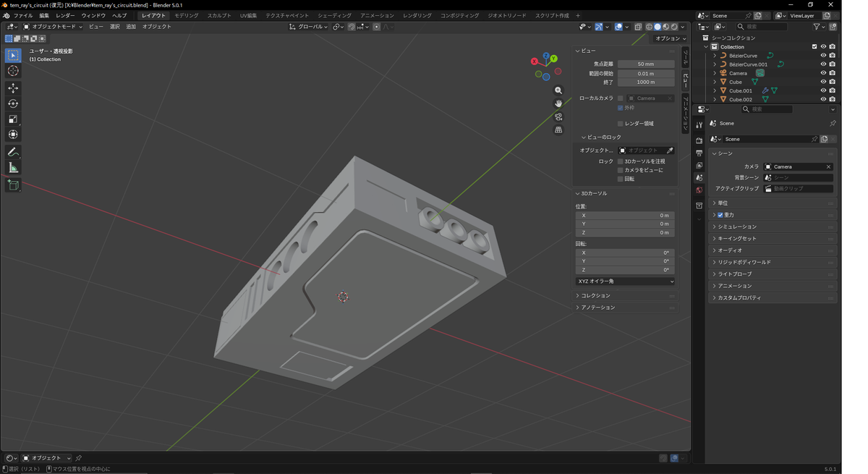Toggle camera view icon in viewport
This screenshot has width=868, height=474.
[558, 117]
